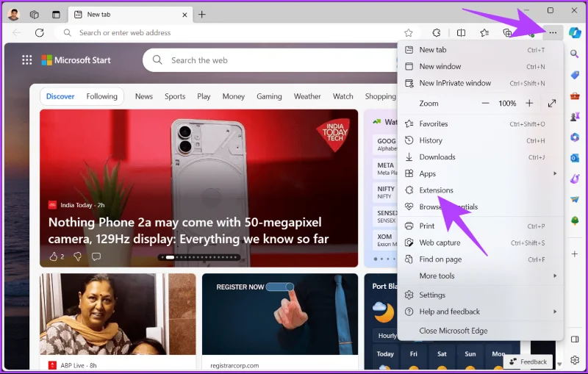Zoom out with the minus button
588x374 pixels.
[485, 104]
